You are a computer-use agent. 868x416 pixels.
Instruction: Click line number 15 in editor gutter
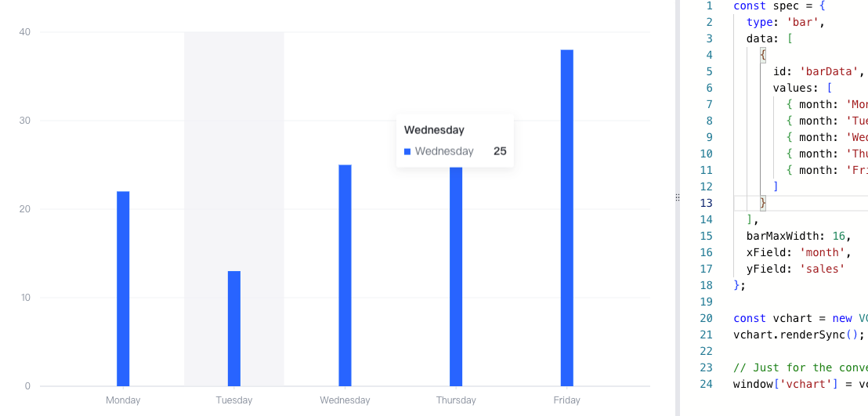coord(706,236)
